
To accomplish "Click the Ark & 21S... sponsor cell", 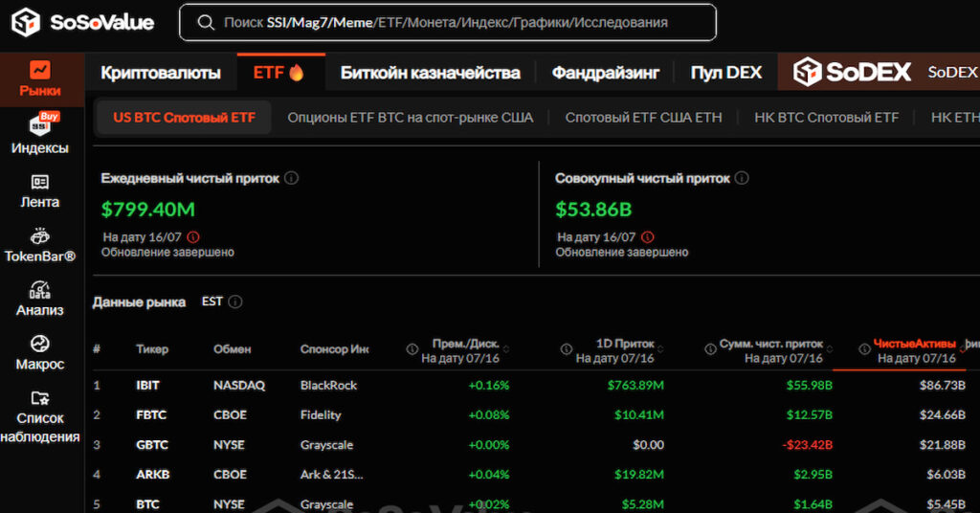I will [331, 475].
